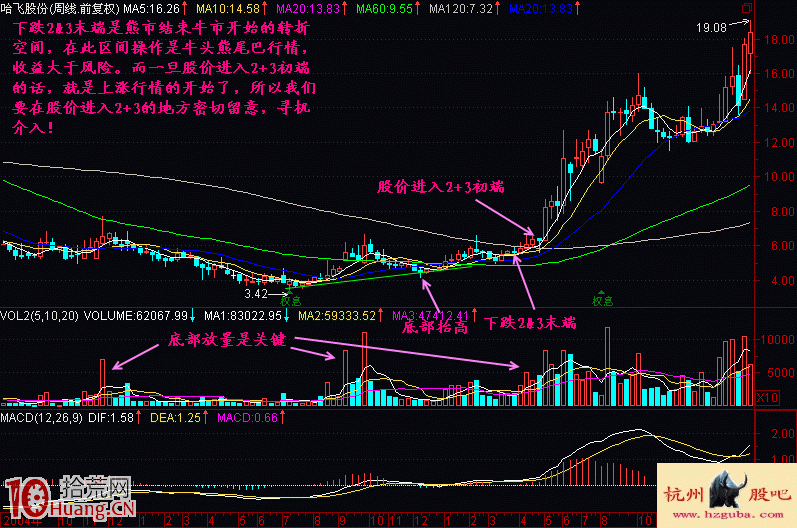Click the month 9 tick on the time axis
Screen dimensions: 797x528
(342, 521)
